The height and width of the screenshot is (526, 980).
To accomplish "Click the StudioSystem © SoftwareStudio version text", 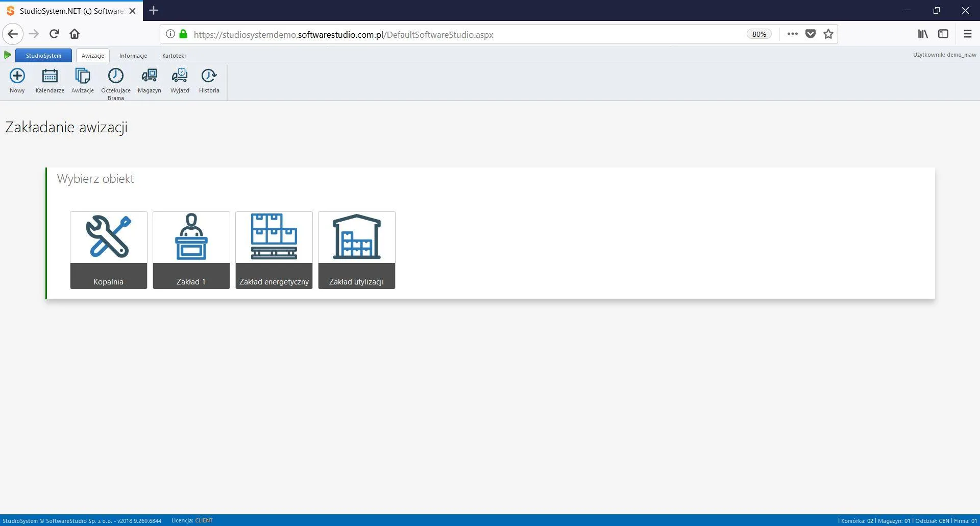I will tap(82, 521).
